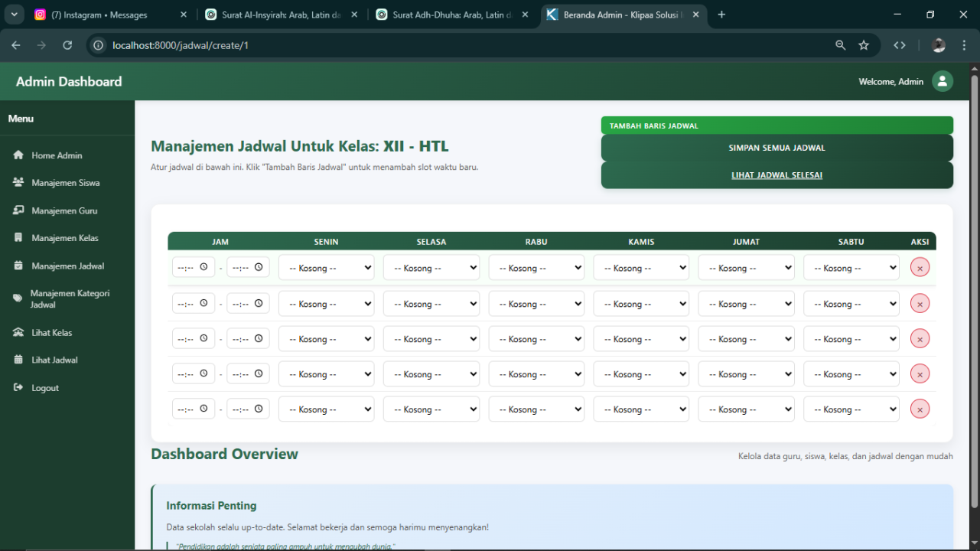
Task: Click the Home Admin house icon
Action: coord(18,155)
